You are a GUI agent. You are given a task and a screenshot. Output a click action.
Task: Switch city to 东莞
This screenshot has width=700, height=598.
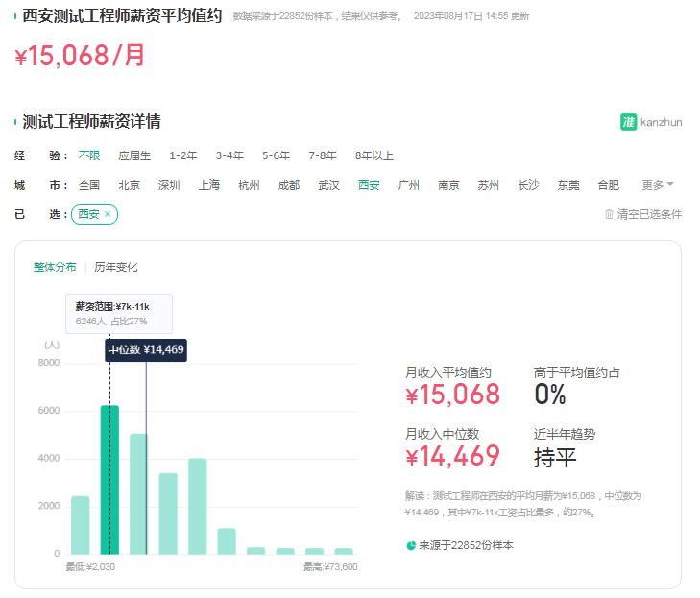click(x=568, y=184)
